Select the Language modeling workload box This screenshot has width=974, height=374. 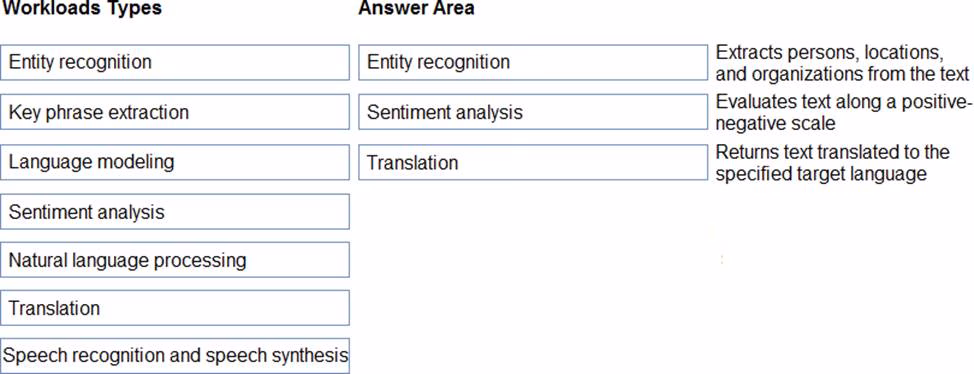[x=175, y=162]
